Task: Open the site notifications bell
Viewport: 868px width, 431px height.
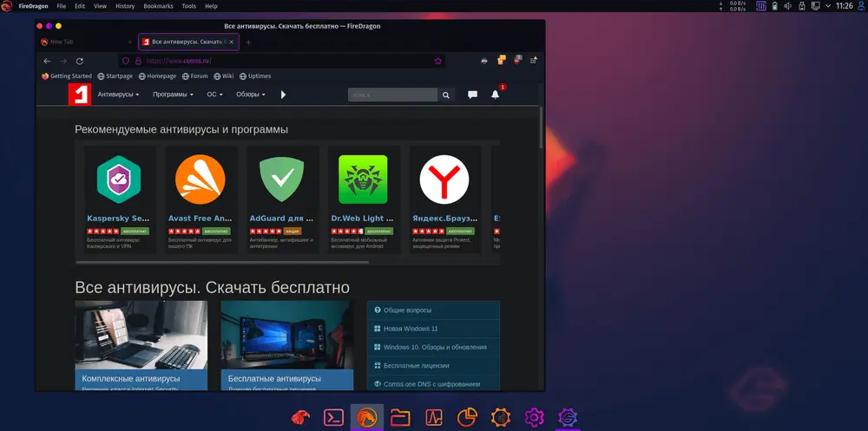Action: click(496, 94)
